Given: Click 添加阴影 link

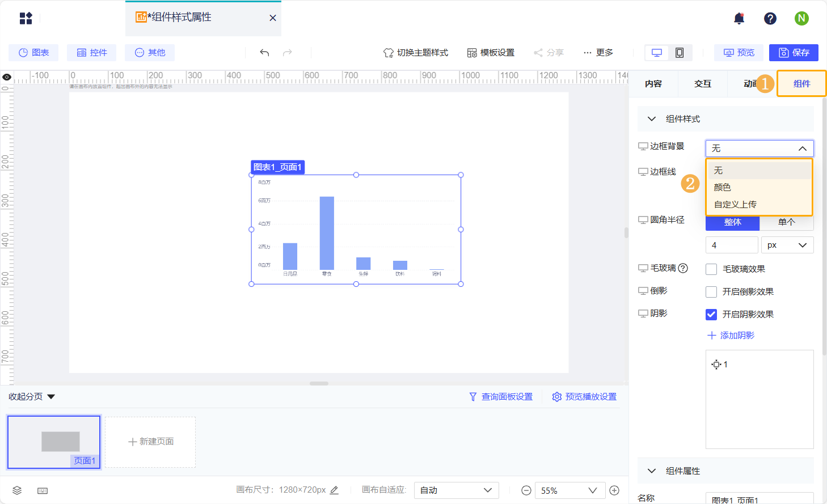Looking at the screenshot, I should (x=731, y=336).
